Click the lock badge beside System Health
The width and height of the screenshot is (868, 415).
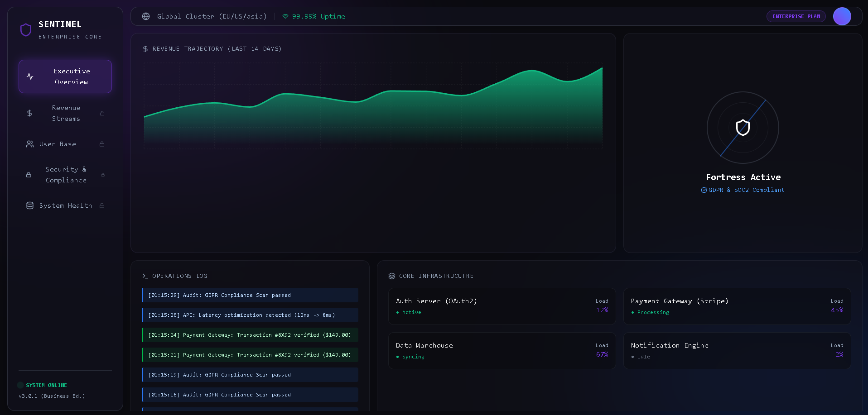click(x=102, y=205)
